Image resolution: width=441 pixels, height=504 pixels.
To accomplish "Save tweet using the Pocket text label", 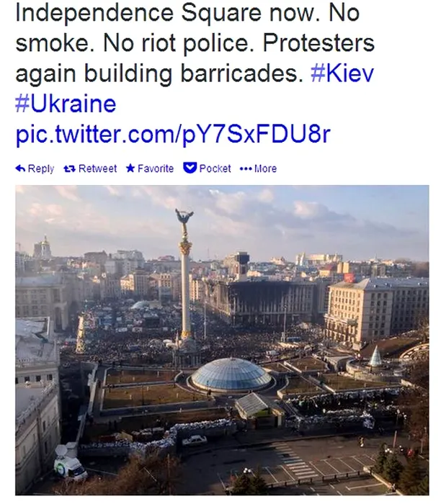I will pos(215,168).
